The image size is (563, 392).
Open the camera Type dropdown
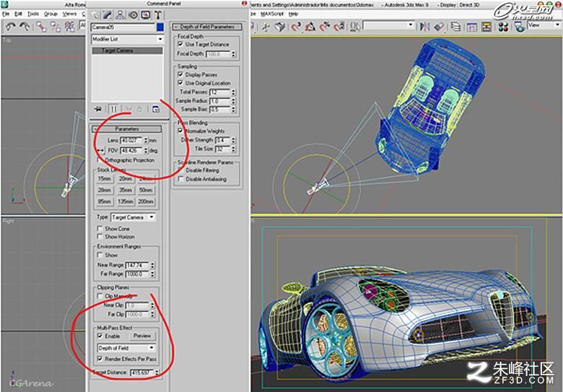pyautogui.click(x=133, y=217)
